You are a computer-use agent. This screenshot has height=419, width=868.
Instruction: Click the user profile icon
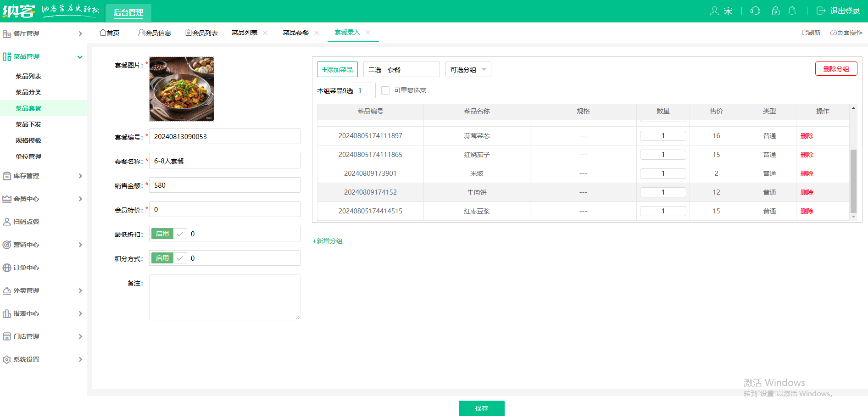(x=714, y=11)
